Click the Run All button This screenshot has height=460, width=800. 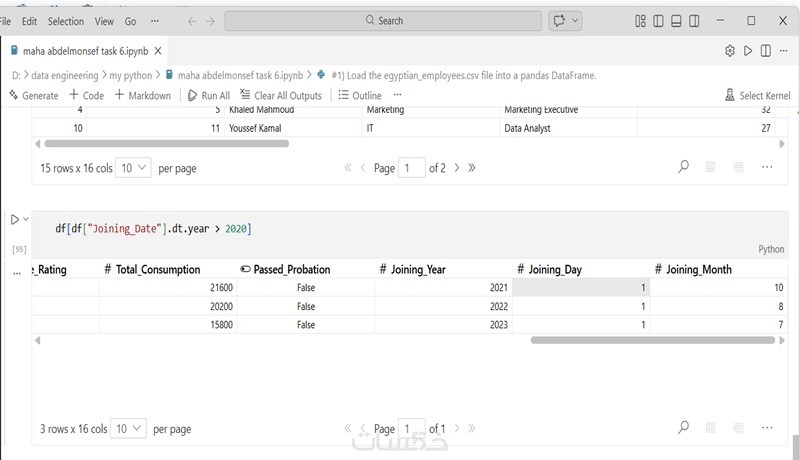coord(208,95)
